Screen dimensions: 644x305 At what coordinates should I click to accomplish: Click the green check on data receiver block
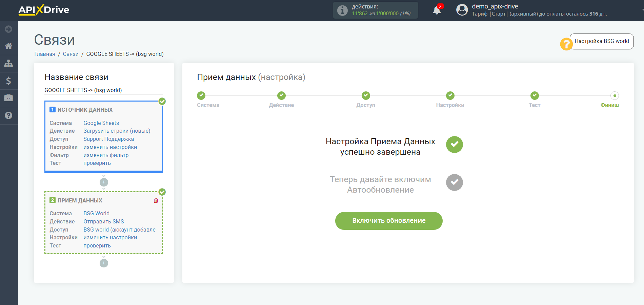[162, 192]
